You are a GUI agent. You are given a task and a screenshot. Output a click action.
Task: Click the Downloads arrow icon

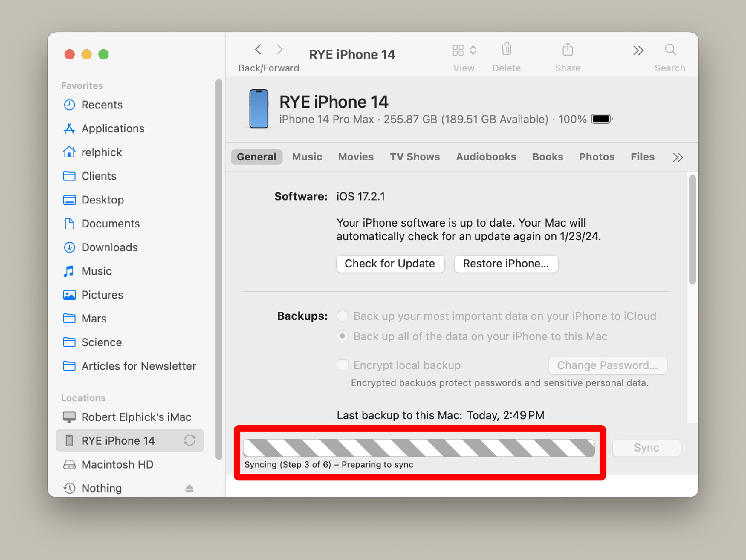click(69, 247)
